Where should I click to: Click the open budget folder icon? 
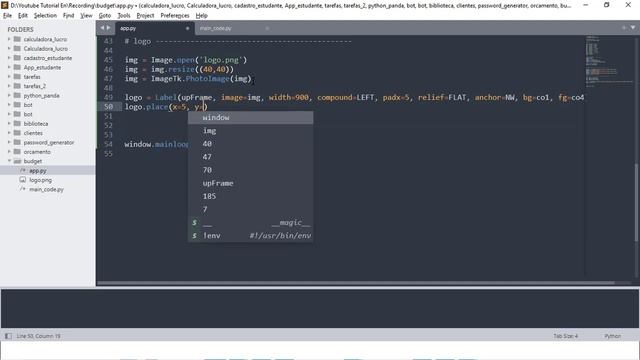(x=17, y=161)
